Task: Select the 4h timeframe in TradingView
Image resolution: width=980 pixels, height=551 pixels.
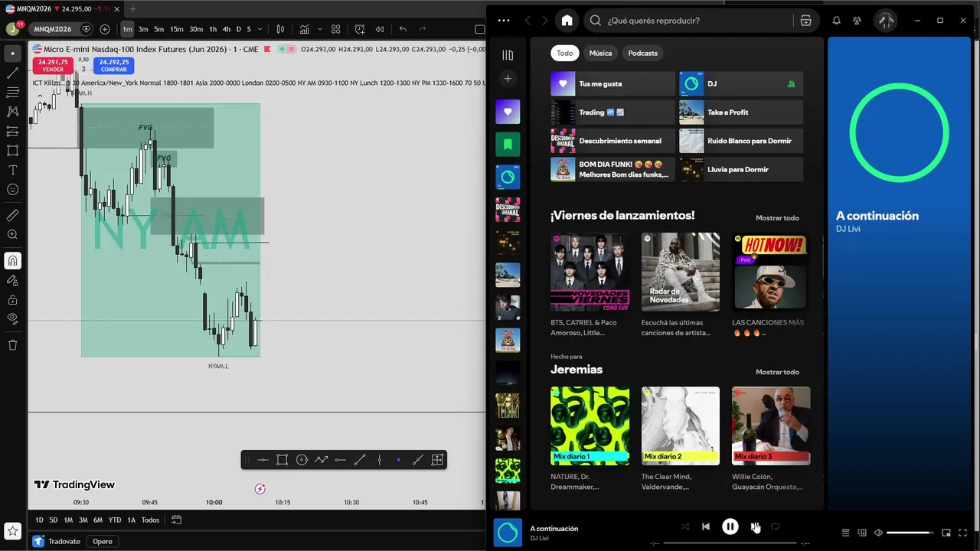Action: 226,29
